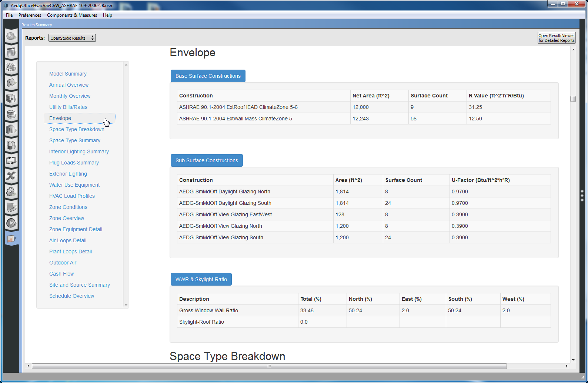Go to the Zone Equipment Detail link
Screen dimensions: 588x383
76,229
